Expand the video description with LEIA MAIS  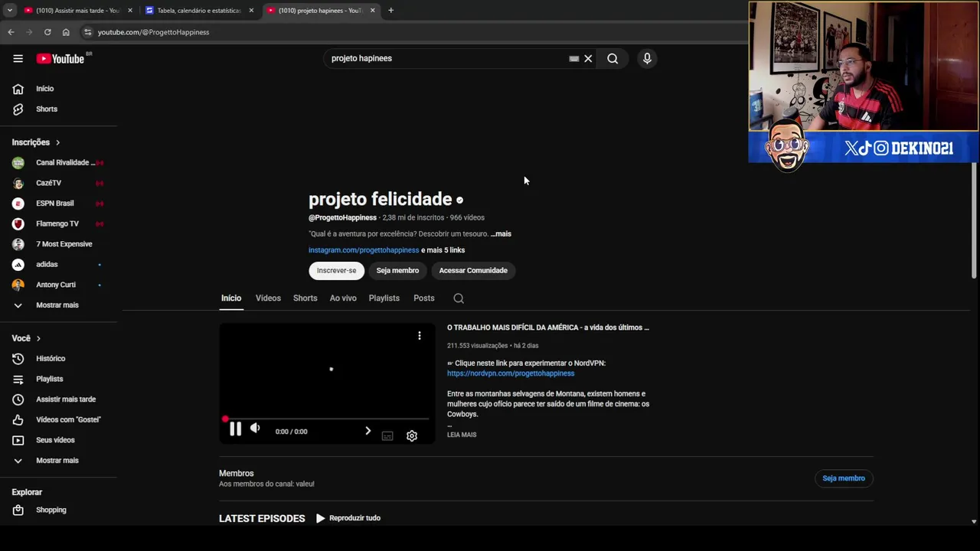pyautogui.click(x=462, y=435)
